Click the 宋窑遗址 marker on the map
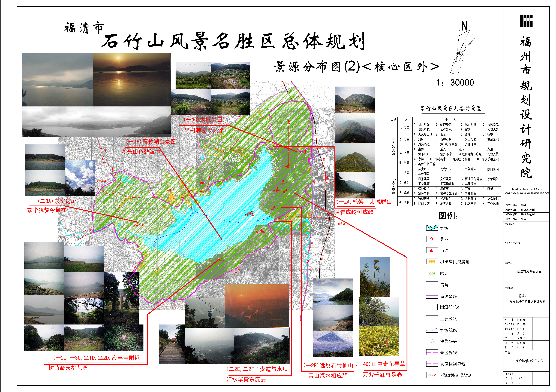Viewport: 556px width, 392px height. (x=138, y=222)
